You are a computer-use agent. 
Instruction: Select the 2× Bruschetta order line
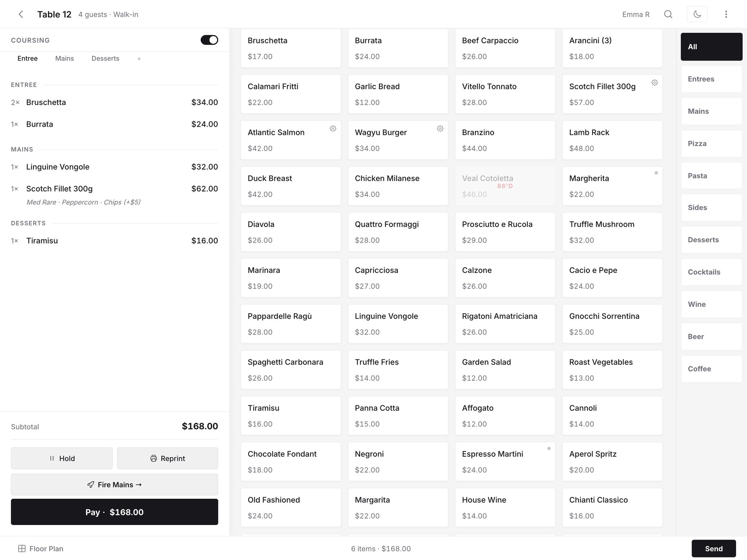pos(115,103)
